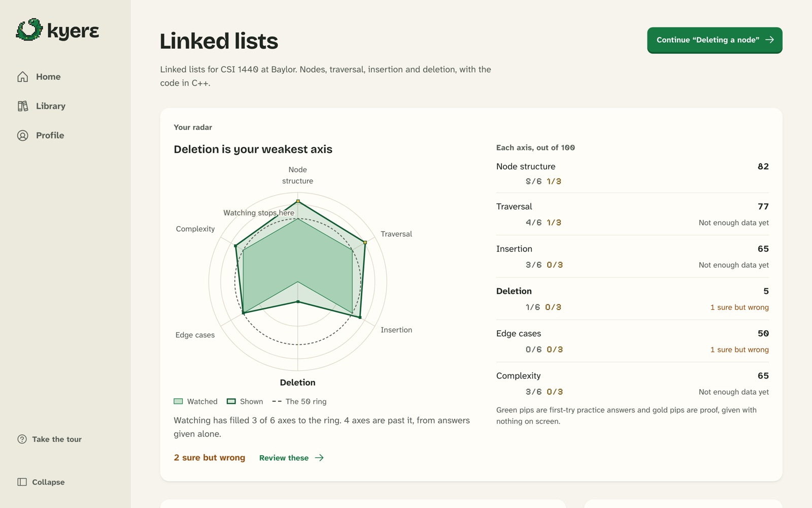Open the Library section
The width and height of the screenshot is (812, 508).
65,106
